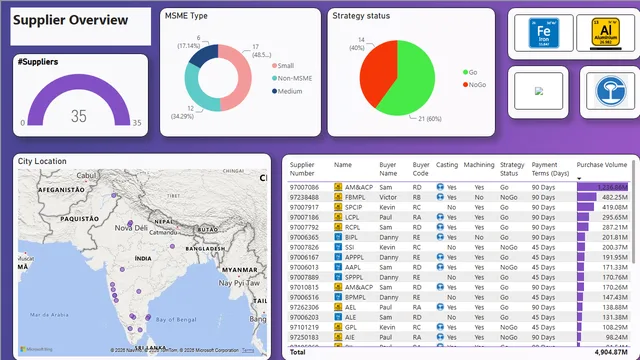Screen dimensions: 640x360
Task: Click the Small legend color dot
Action: coord(274,66)
